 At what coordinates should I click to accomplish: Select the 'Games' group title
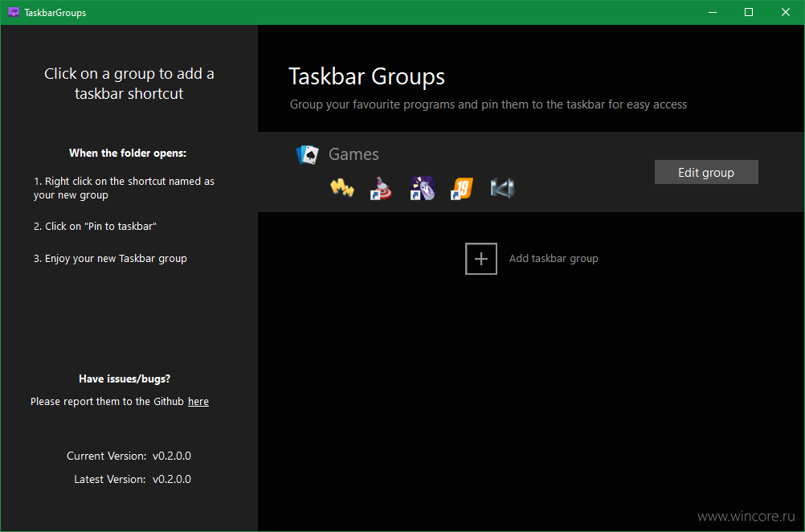[x=353, y=154]
